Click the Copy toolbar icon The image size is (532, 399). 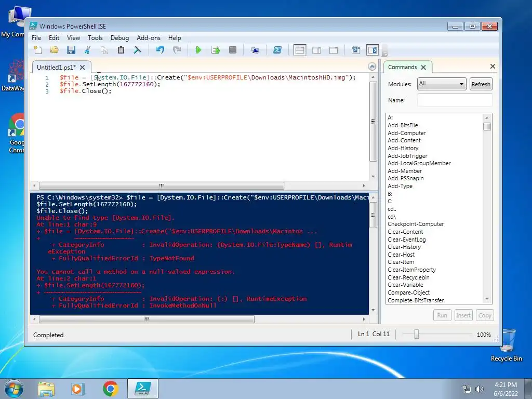click(104, 50)
